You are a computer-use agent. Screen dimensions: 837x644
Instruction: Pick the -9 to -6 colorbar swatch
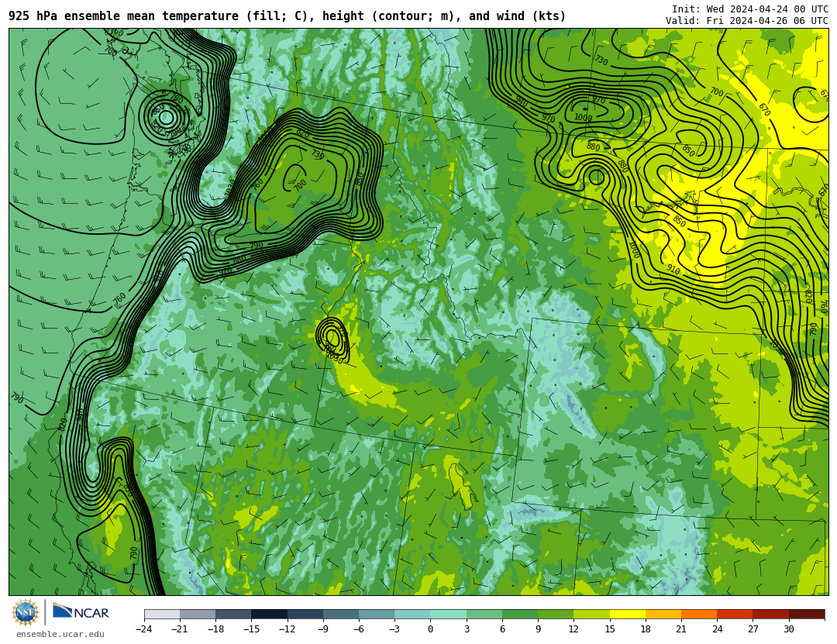341,614
